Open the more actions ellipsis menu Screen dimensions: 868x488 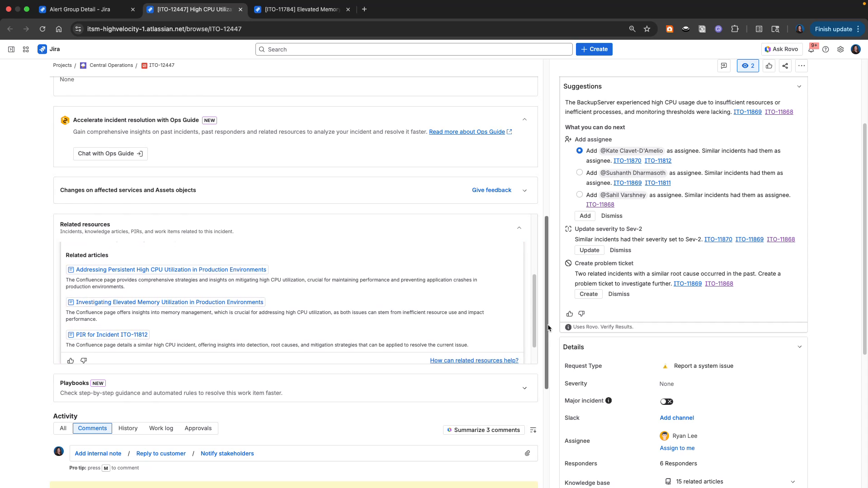(802, 66)
